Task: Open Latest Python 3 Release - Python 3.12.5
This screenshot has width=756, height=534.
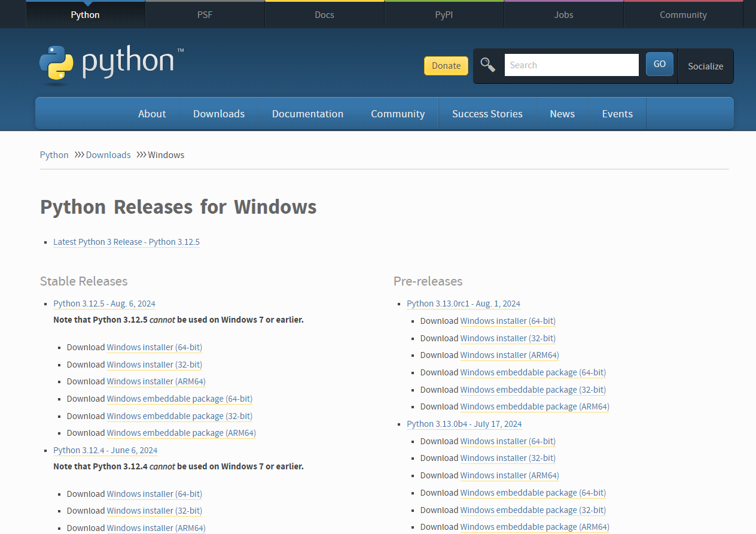Action: point(126,242)
